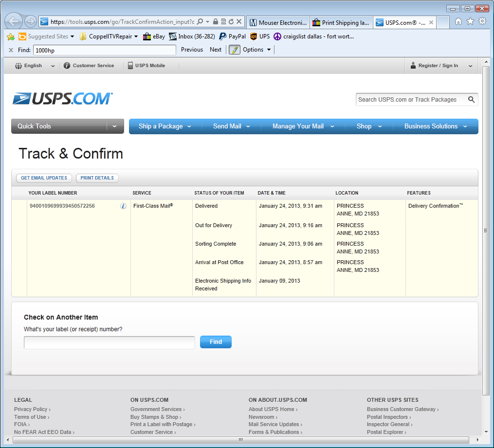Click the Add to Favorites bar star icon
Viewport: 494px width, 448px height.
11,36
